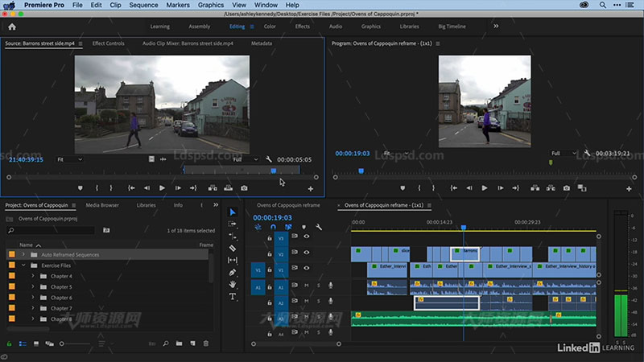Open Source monitor zoom Fit dropdown
644x362 pixels.
(x=69, y=159)
